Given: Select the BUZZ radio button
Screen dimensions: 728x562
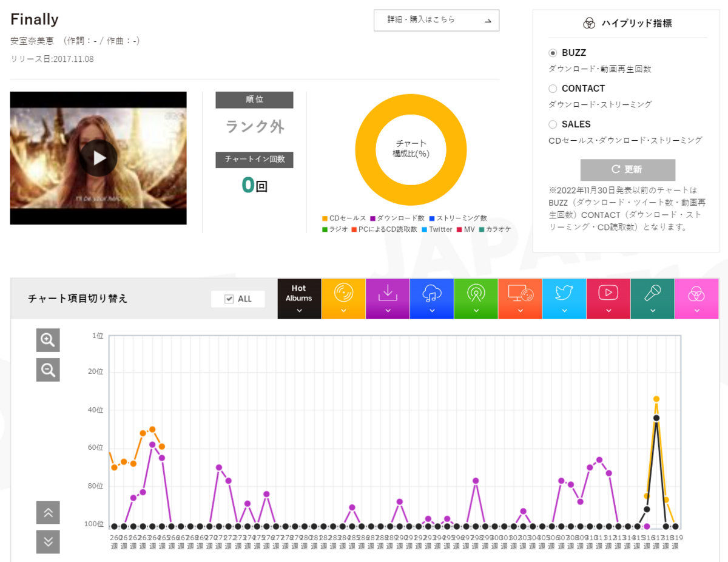Looking at the screenshot, I should (553, 53).
